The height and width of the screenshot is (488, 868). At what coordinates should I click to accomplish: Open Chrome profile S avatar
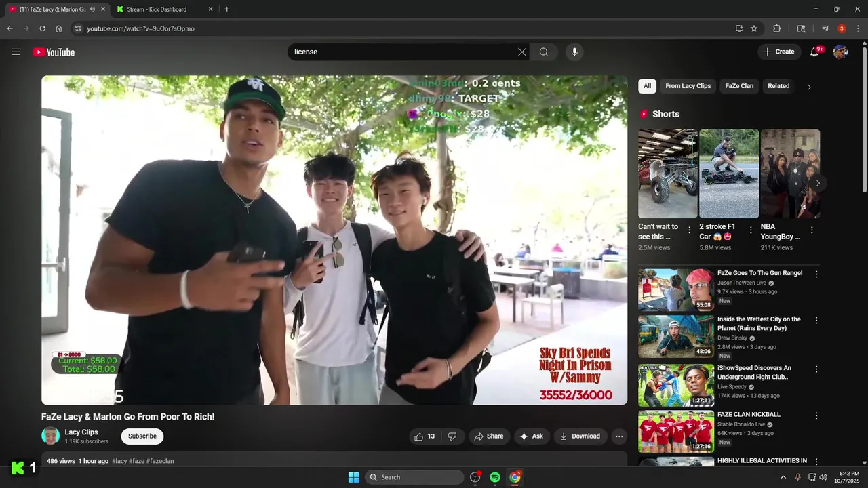(x=842, y=28)
